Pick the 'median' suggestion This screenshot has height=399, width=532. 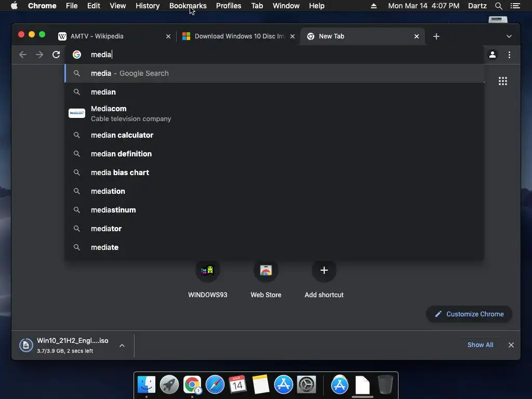tap(274, 92)
